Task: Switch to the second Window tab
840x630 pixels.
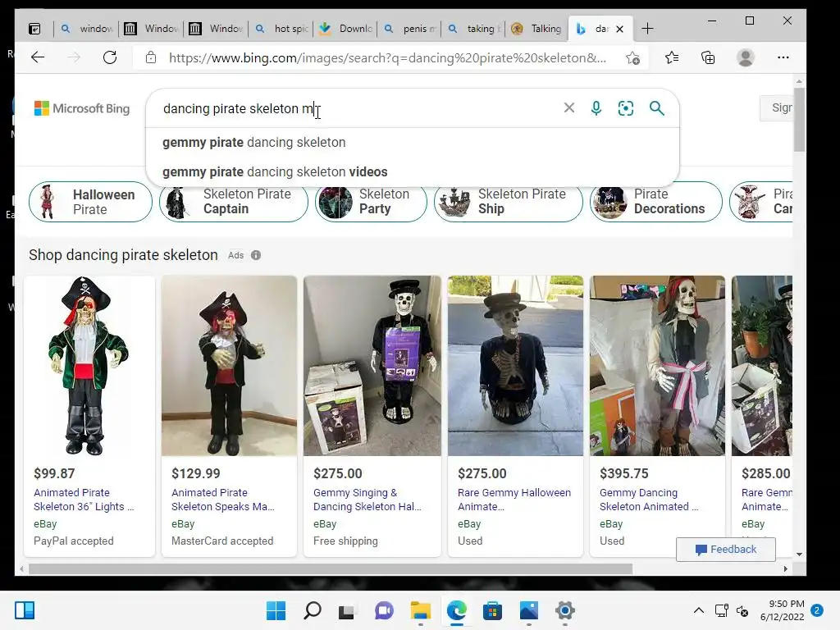Action: [217, 29]
